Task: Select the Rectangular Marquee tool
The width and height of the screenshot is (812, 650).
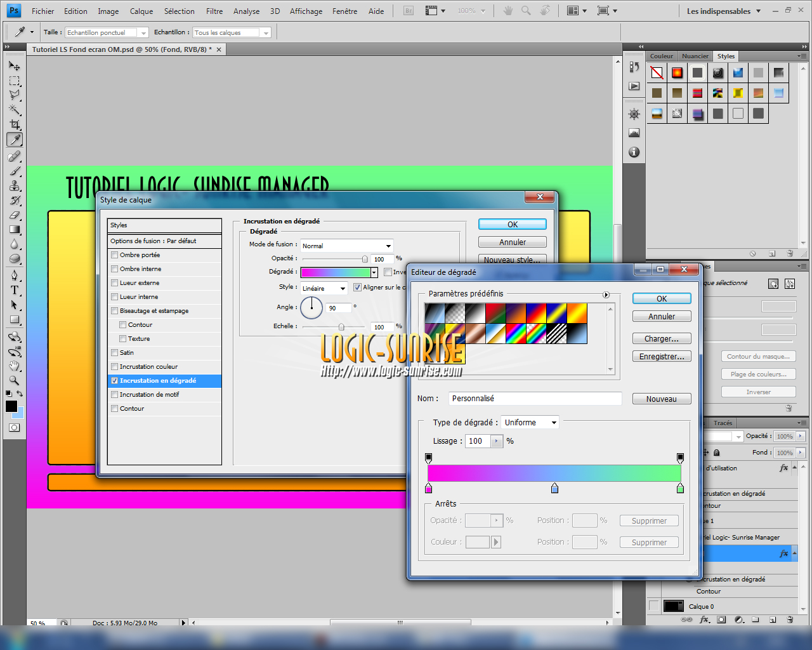Action: pos(15,81)
